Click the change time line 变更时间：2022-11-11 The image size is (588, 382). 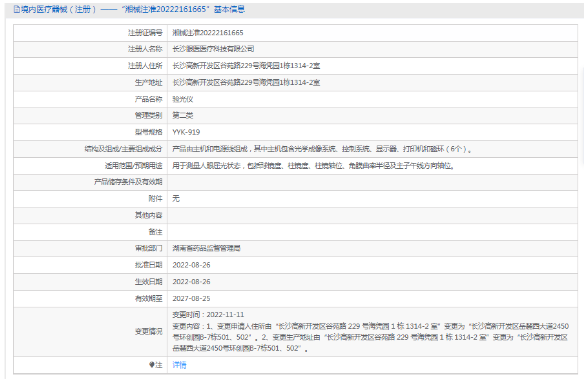coord(208,315)
